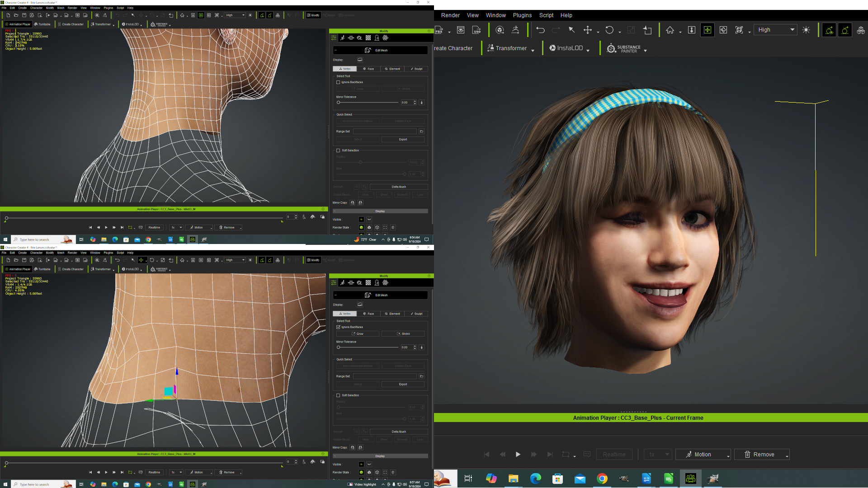The image size is (868, 488).
Task: Enable Soft Selection in top-left window
Action: point(338,150)
